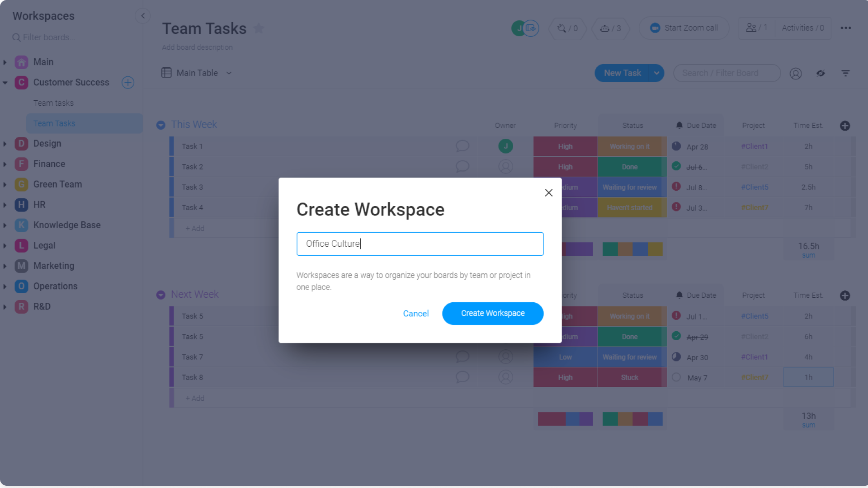
Task: Filter by person icon
Action: [796, 74]
